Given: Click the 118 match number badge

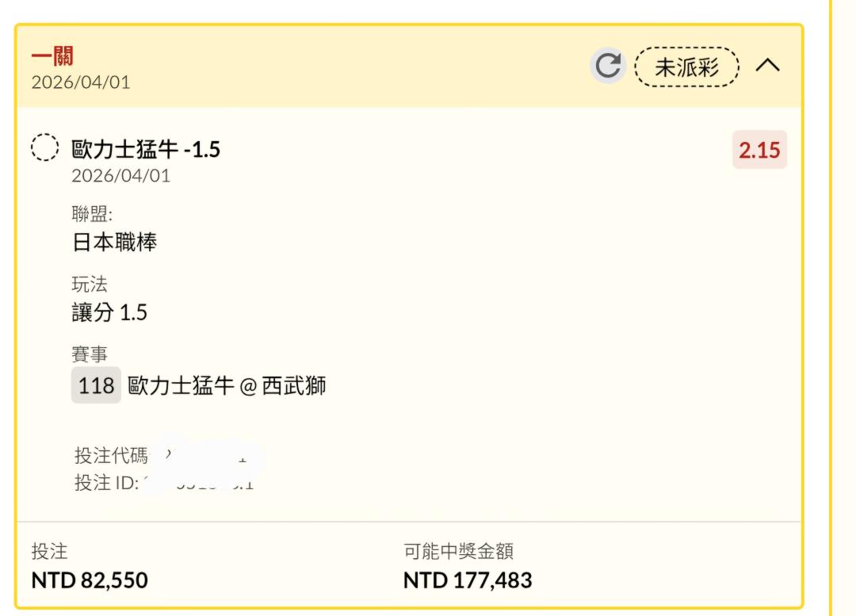Looking at the screenshot, I should point(96,386).
